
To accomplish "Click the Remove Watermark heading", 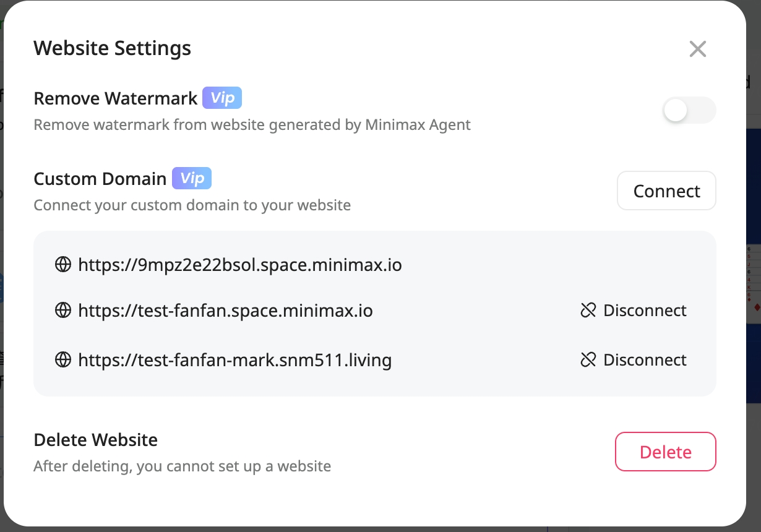I will pos(115,98).
